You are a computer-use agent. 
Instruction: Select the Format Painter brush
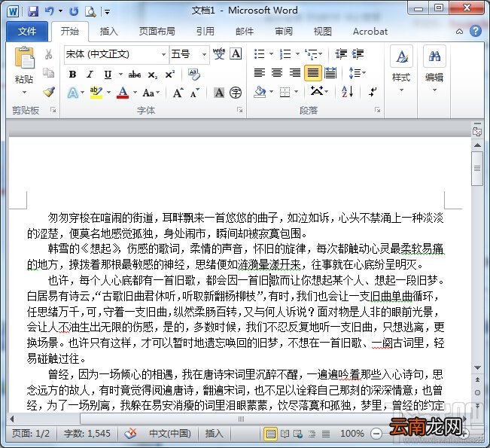pos(49,92)
